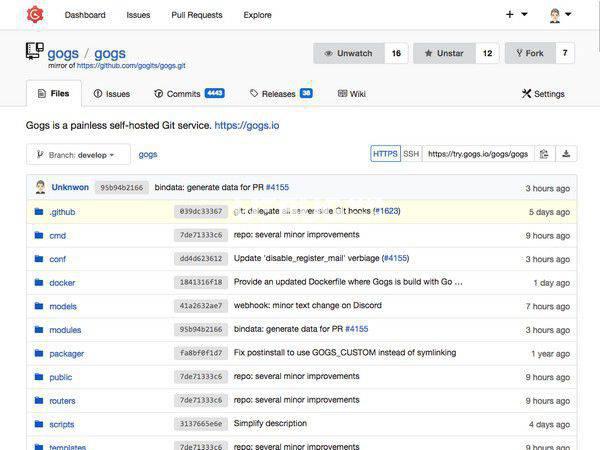View the 16 watchers count

coord(396,53)
